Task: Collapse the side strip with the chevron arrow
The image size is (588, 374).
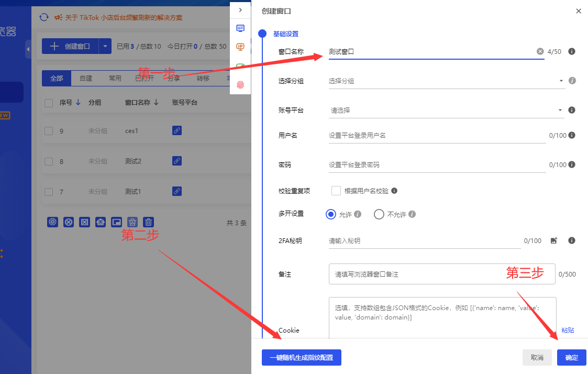Action: coord(240,10)
